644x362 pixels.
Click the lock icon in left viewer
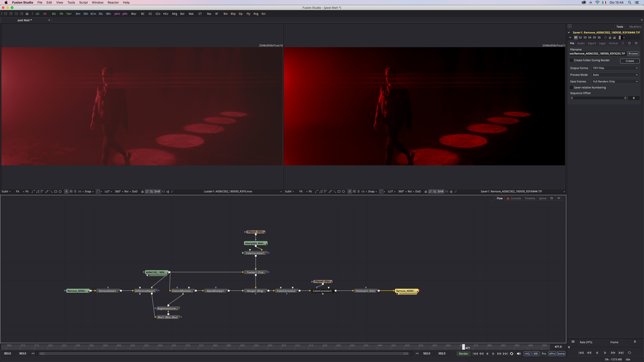pos(142,192)
